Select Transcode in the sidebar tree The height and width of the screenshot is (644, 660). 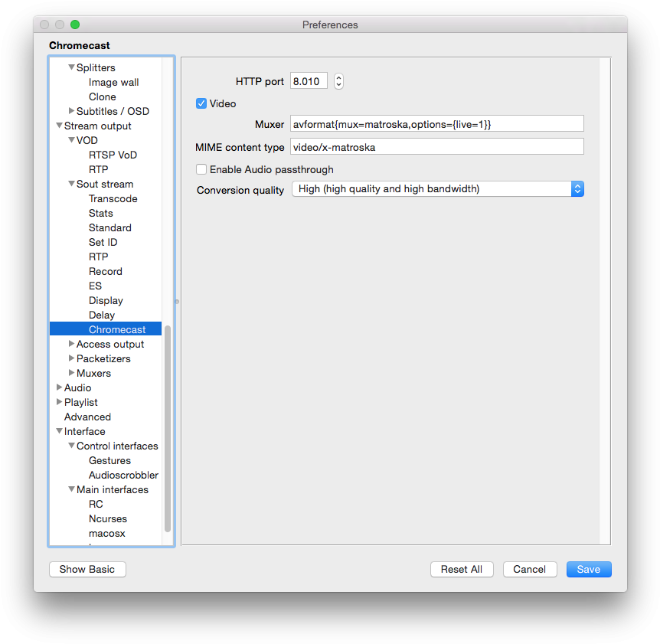[113, 199]
